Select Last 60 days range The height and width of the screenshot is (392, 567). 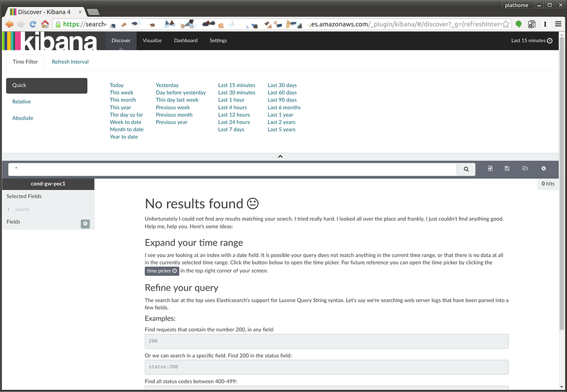tap(282, 93)
